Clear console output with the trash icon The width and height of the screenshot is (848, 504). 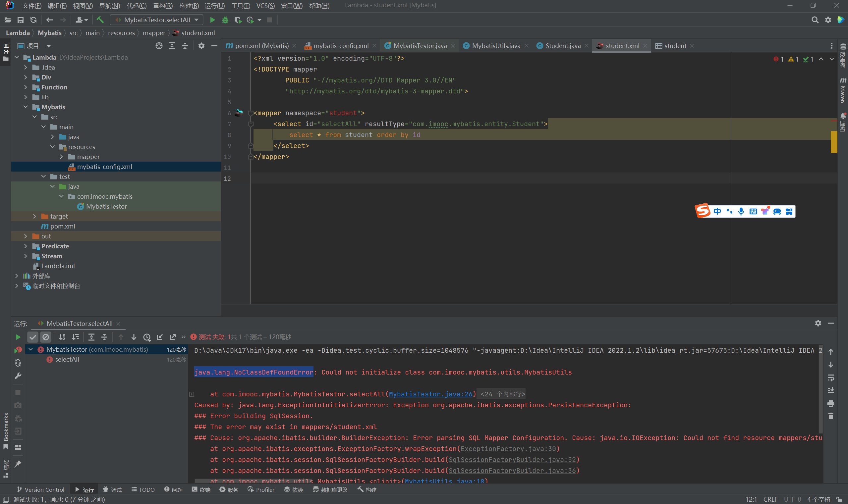coord(830,416)
